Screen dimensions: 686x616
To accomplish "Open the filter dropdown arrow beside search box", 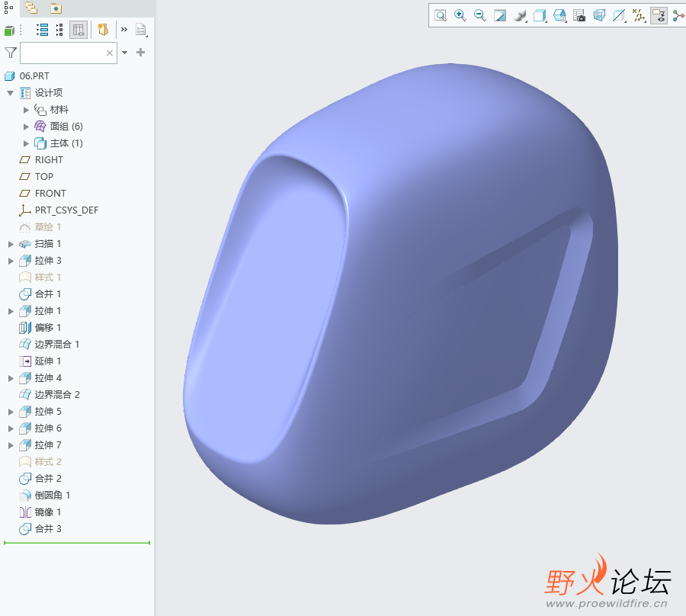I will coord(124,53).
